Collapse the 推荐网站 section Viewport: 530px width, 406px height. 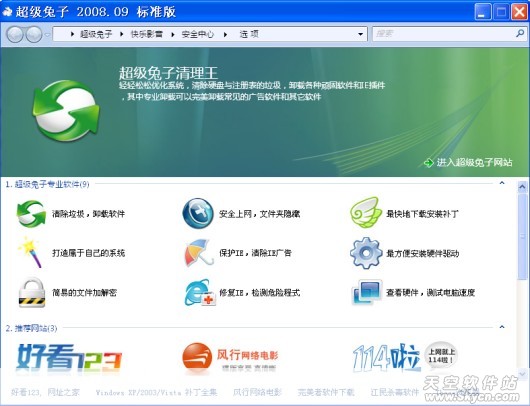[x=502, y=327]
